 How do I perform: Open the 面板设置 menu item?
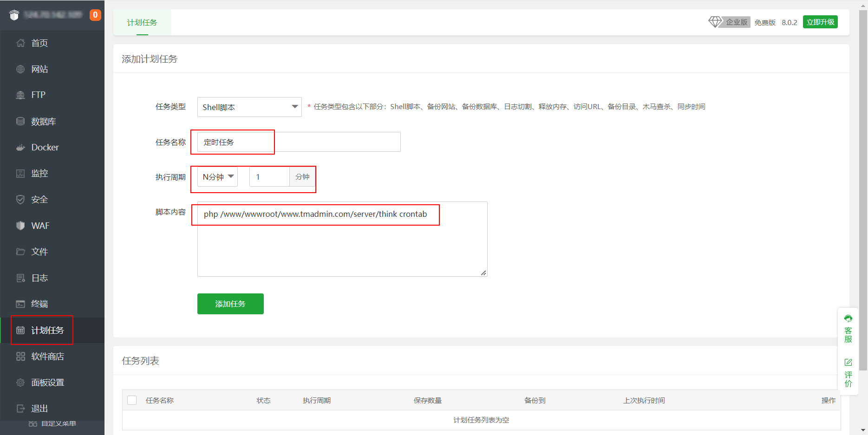47,383
